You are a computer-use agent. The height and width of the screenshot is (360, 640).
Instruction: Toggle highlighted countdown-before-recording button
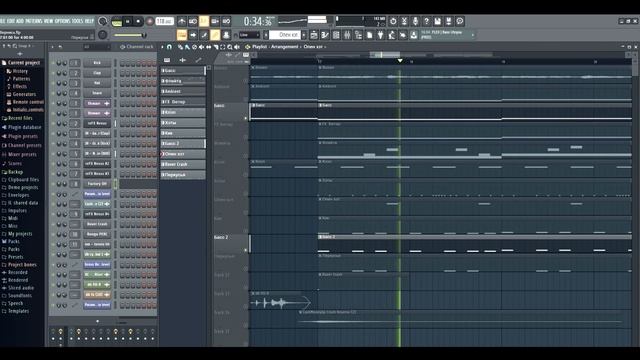pyautogui.click(x=203, y=21)
